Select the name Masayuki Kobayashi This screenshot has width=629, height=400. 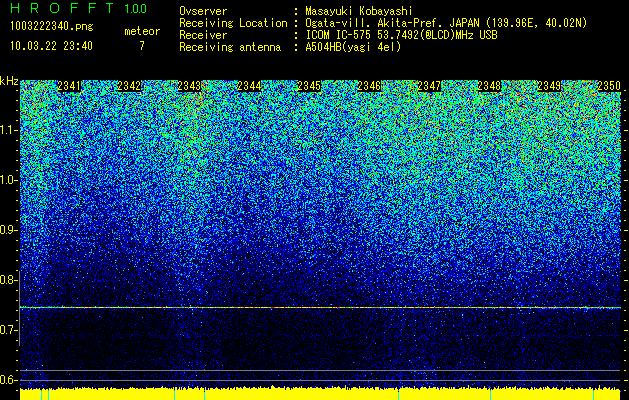click(358, 11)
